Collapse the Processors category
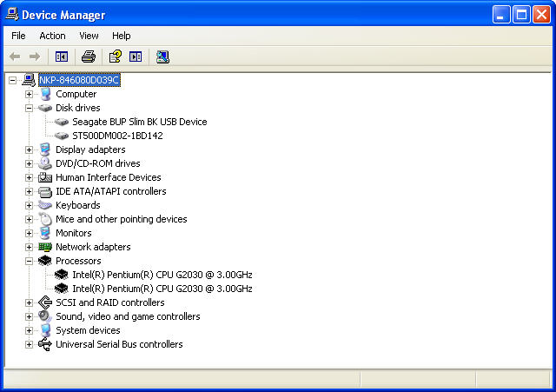 pos(29,261)
